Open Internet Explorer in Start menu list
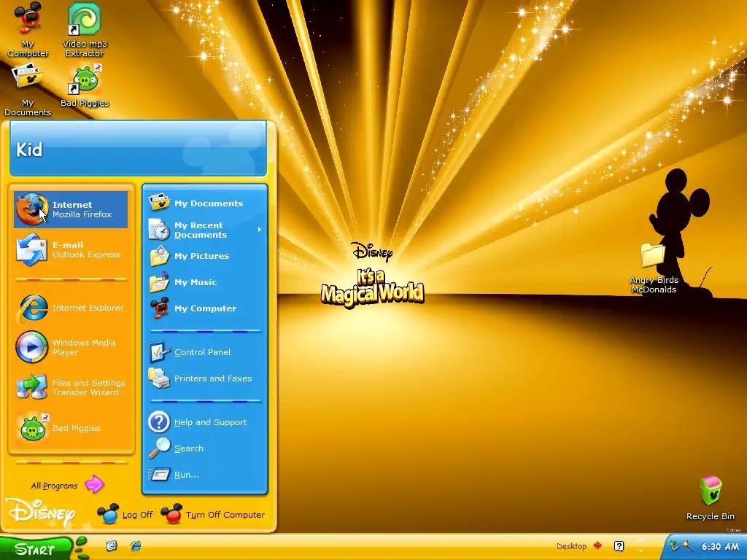Screen dimensions: 747x560 pyautogui.click(x=71, y=308)
